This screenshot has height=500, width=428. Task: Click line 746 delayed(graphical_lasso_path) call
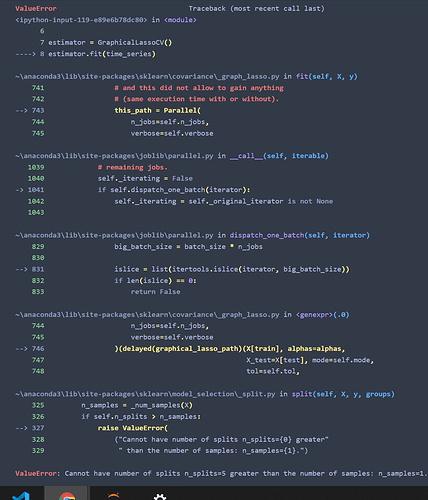pos(230,349)
